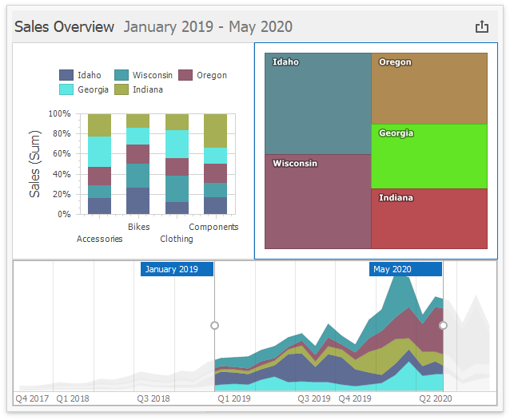The width and height of the screenshot is (510, 420).
Task: Select the Idaho tile in treemap
Action: (x=317, y=103)
